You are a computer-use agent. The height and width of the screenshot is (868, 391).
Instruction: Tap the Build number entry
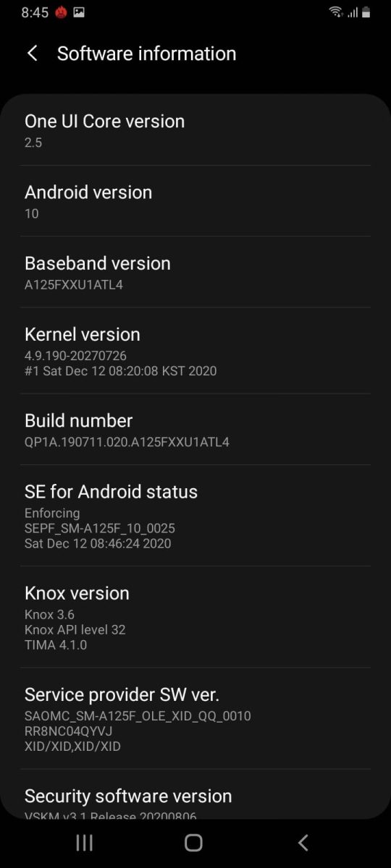pyautogui.click(x=195, y=430)
